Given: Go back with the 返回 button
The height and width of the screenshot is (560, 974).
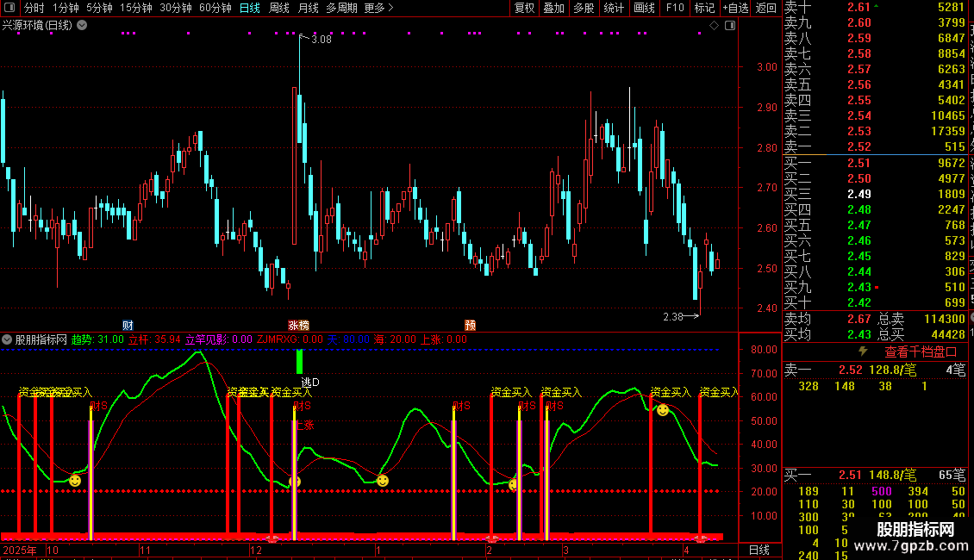Looking at the screenshot, I should pyautogui.click(x=766, y=8).
